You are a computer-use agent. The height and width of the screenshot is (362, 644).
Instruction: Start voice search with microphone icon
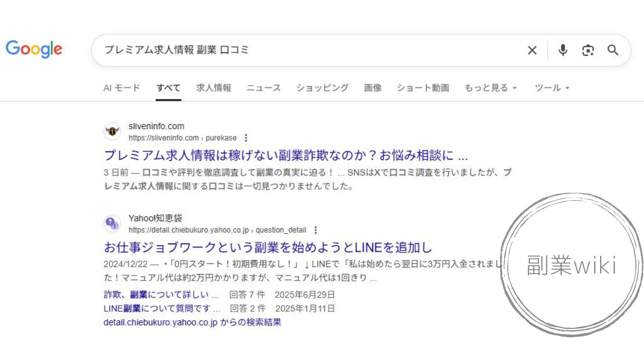563,50
